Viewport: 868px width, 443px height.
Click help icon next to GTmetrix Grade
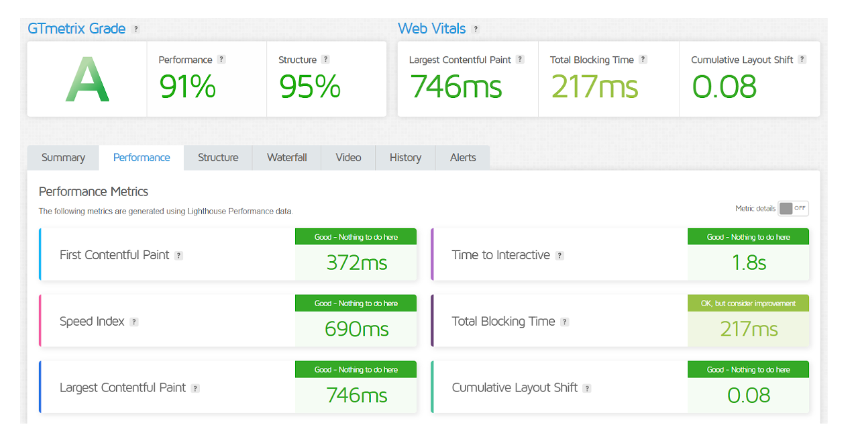(x=135, y=30)
